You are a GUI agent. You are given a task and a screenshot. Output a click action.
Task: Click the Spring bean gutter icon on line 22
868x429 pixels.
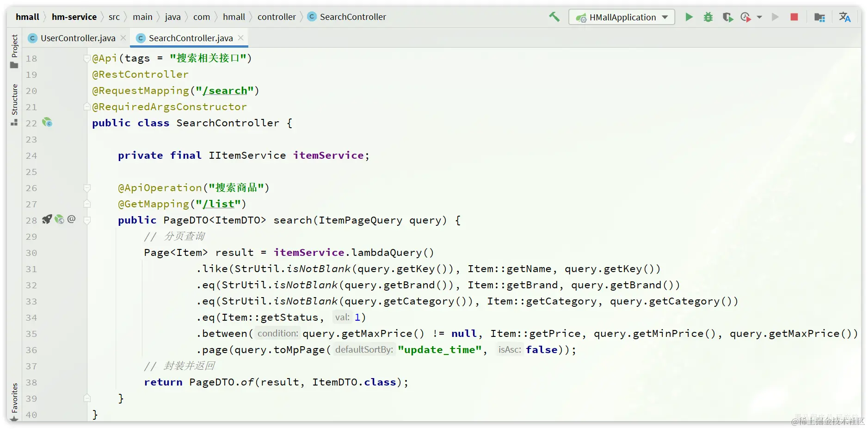(x=47, y=123)
